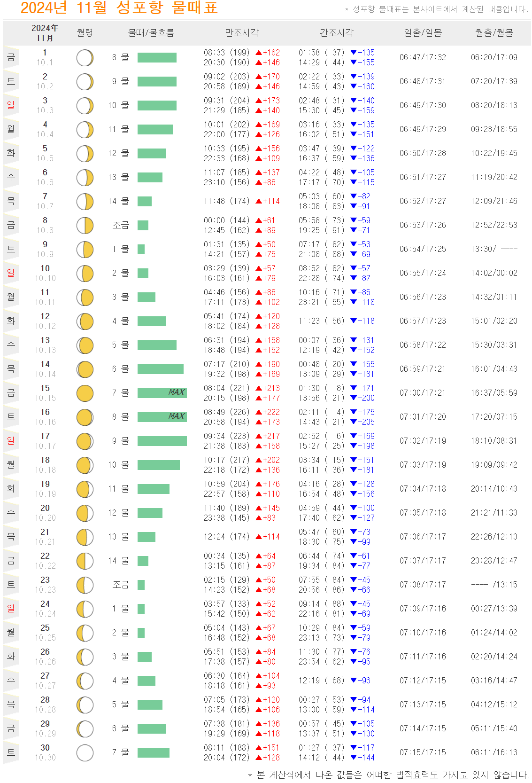Click the moon phase icon for November 10
Viewport: 532px width, 783px height.
point(85,274)
